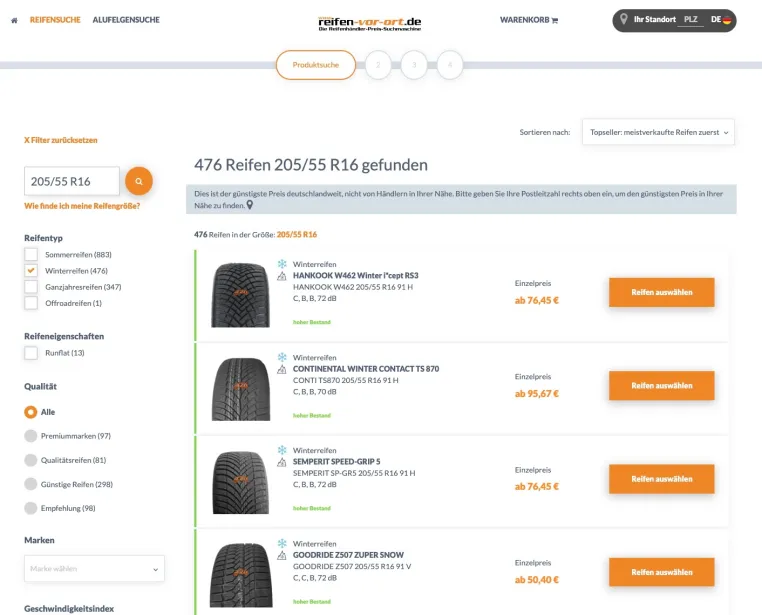This screenshot has width=762, height=615.
Task: Open Wie finde ich meine Reifengröße link
Action: click(x=82, y=206)
